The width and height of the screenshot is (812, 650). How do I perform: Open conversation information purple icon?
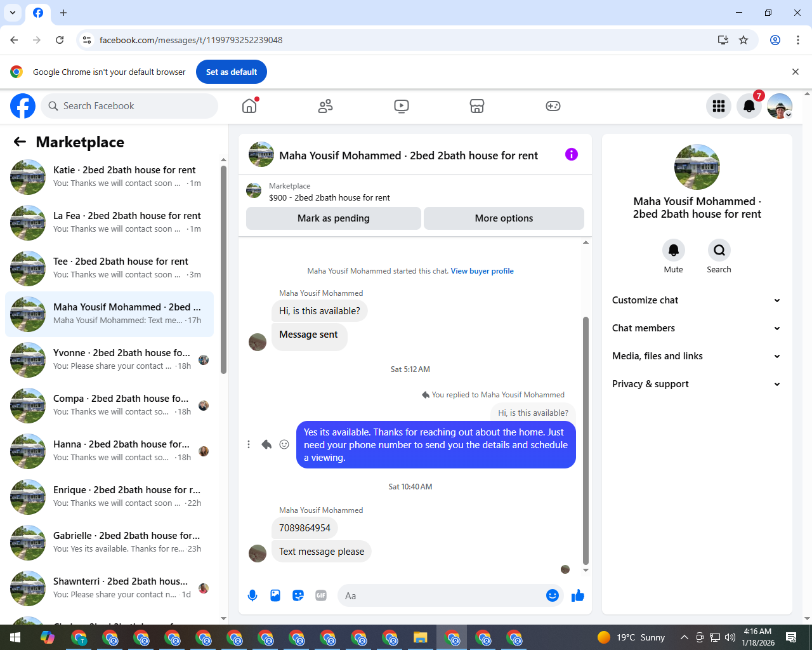pyautogui.click(x=572, y=154)
